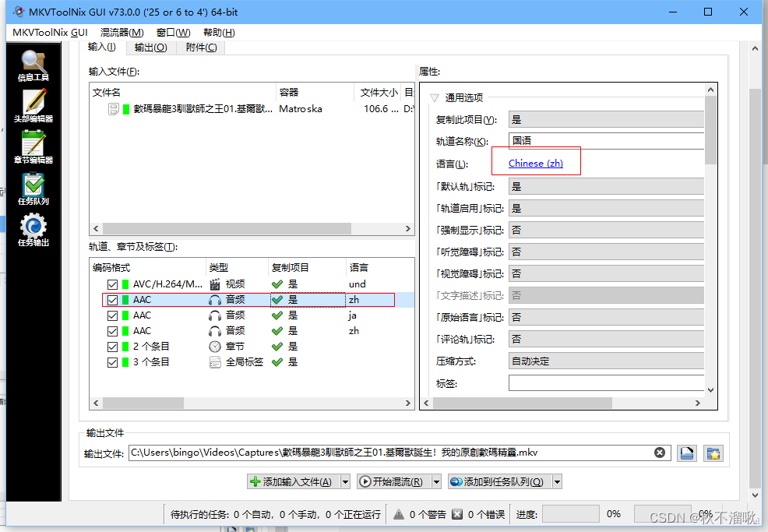Open the 原始语言 flag dropdown
The width and height of the screenshot is (768, 532).
coord(606,317)
